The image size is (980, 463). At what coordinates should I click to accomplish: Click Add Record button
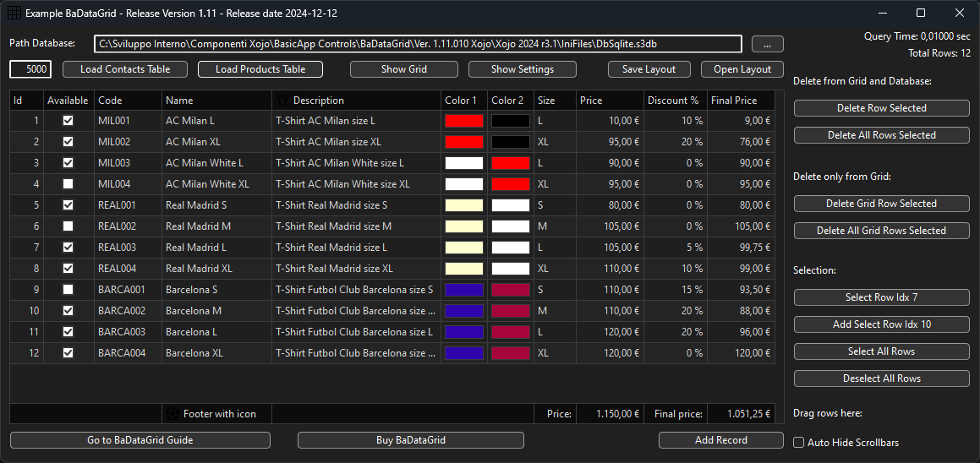point(720,440)
